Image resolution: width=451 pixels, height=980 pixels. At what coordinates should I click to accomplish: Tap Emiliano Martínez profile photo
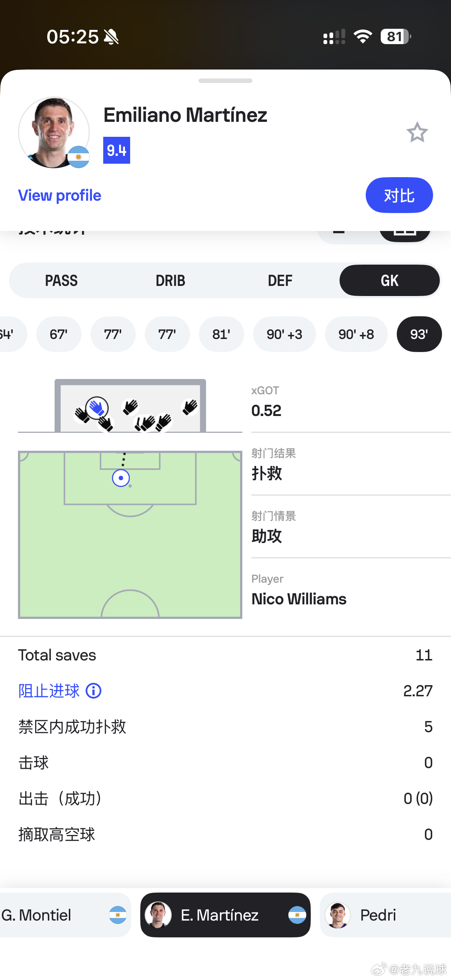(x=54, y=132)
